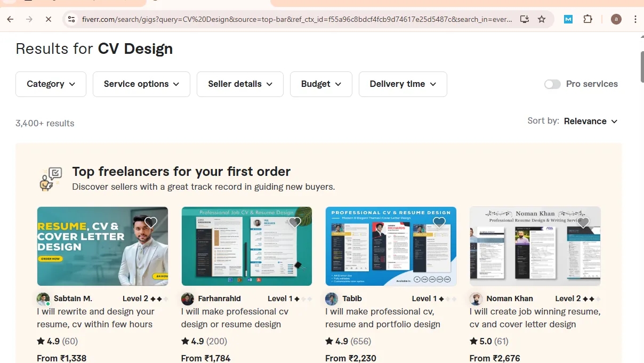This screenshot has width=644, height=363.
Task: Click price 'From ₹1,338'
Action: tap(61, 358)
